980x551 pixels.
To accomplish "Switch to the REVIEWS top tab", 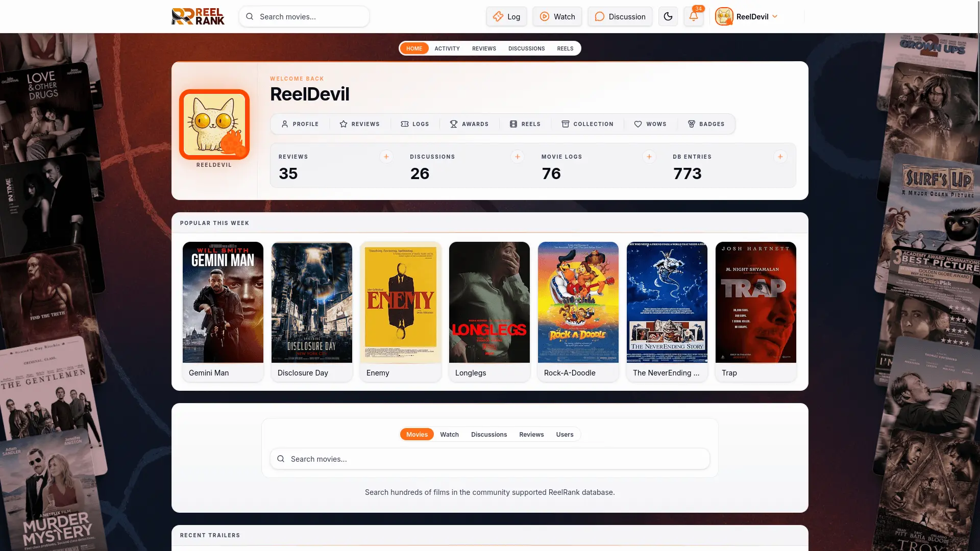I will pyautogui.click(x=484, y=48).
